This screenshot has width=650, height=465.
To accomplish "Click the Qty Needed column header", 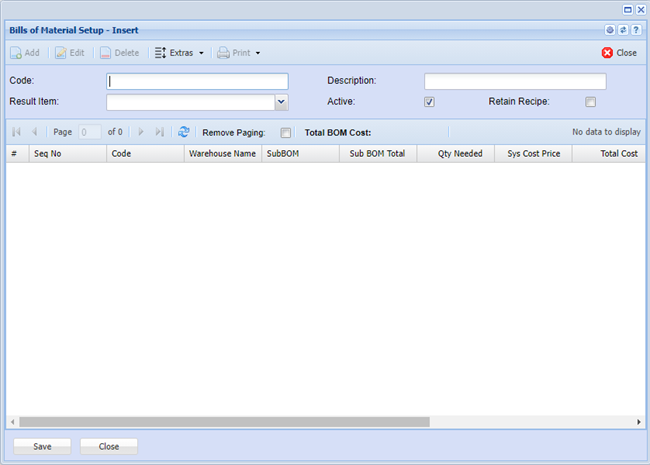I will click(459, 154).
